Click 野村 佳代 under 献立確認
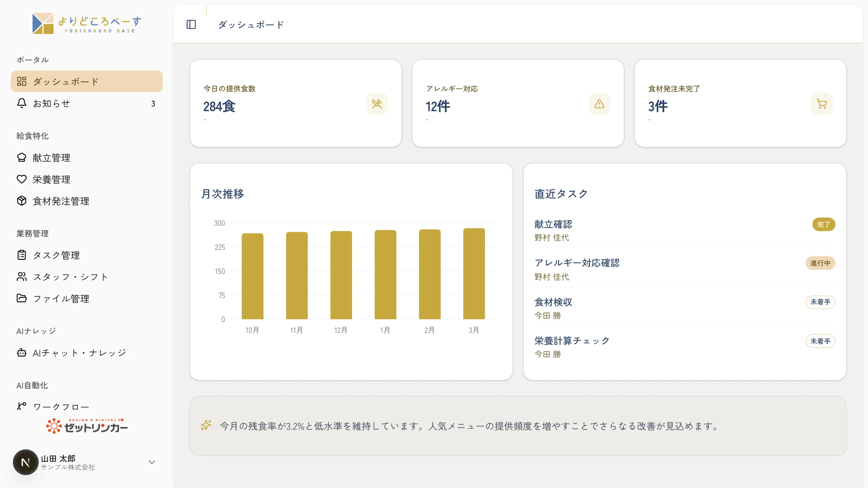The height and width of the screenshot is (488, 868). pyautogui.click(x=552, y=238)
